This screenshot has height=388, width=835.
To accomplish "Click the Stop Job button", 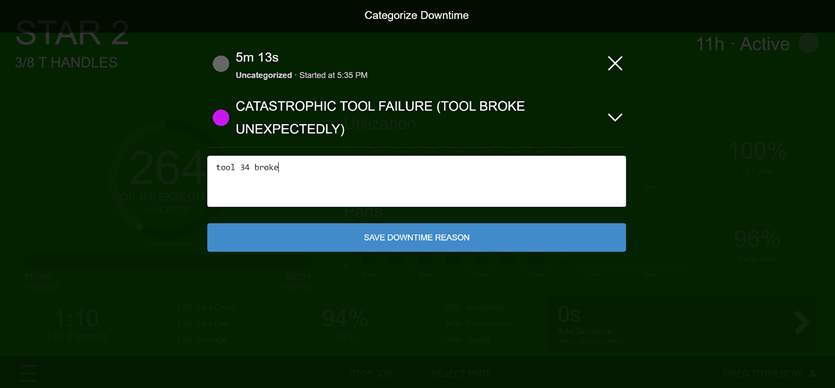I will (x=371, y=374).
